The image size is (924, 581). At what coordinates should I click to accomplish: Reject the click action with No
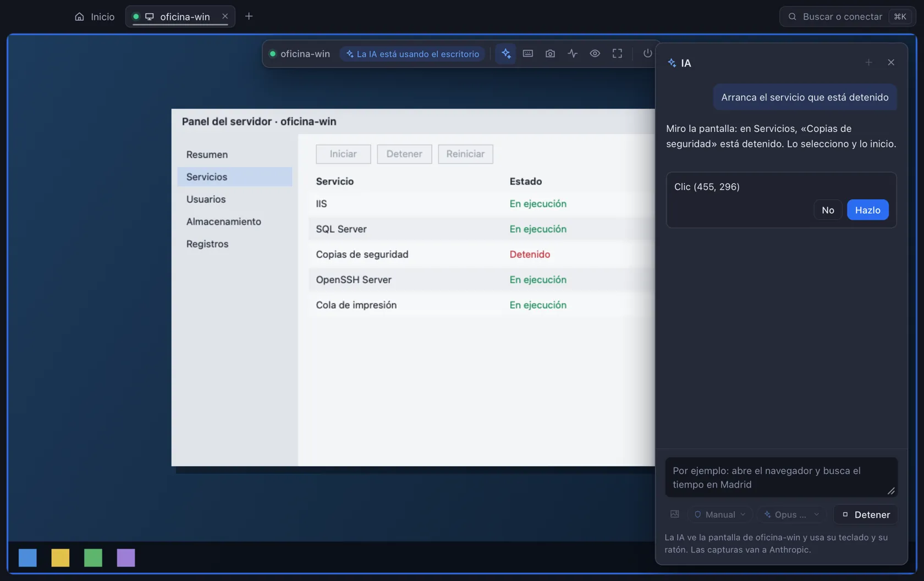pyautogui.click(x=828, y=210)
